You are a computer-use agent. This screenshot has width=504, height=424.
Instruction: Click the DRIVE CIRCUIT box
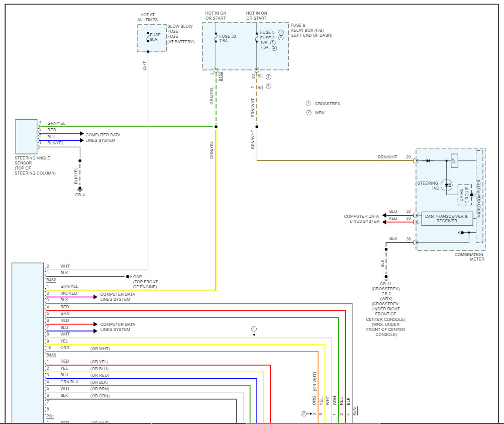click(x=464, y=195)
